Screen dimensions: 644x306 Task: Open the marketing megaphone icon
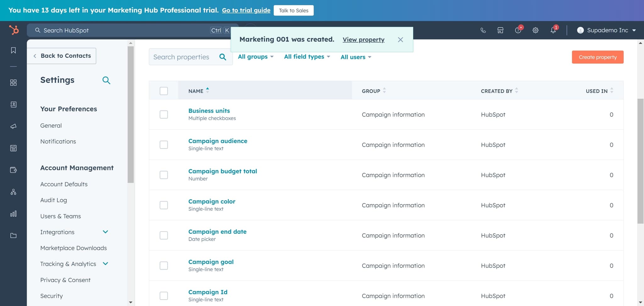click(x=13, y=126)
